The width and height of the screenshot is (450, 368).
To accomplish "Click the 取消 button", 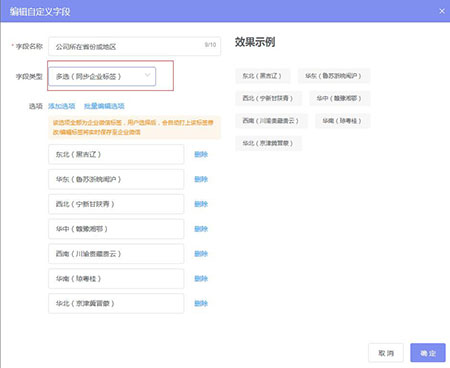I will coord(386,353).
